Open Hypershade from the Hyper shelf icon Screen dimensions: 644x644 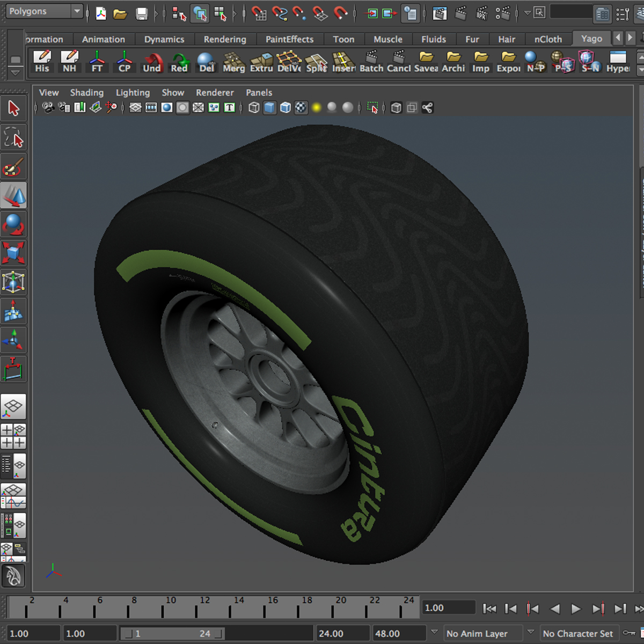point(618,62)
